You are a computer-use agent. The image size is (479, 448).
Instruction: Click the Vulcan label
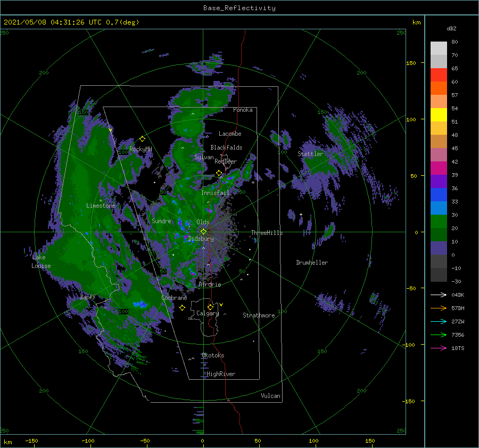click(x=271, y=396)
